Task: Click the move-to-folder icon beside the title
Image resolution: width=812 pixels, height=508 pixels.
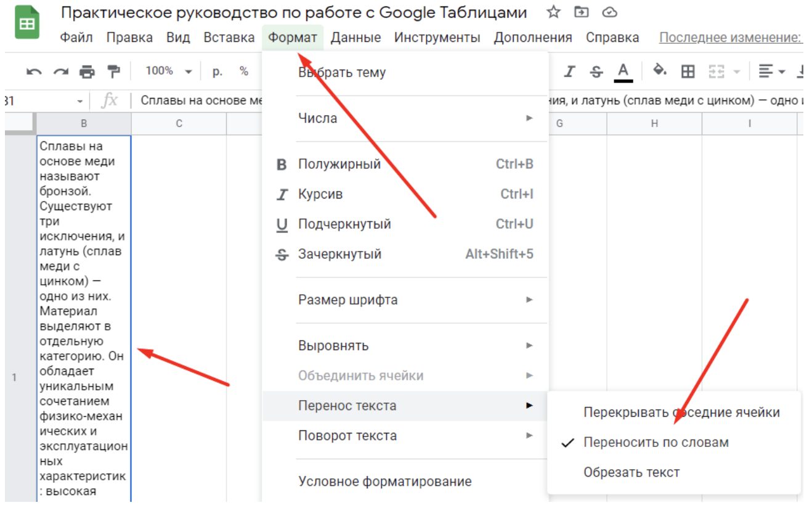Action: click(581, 12)
